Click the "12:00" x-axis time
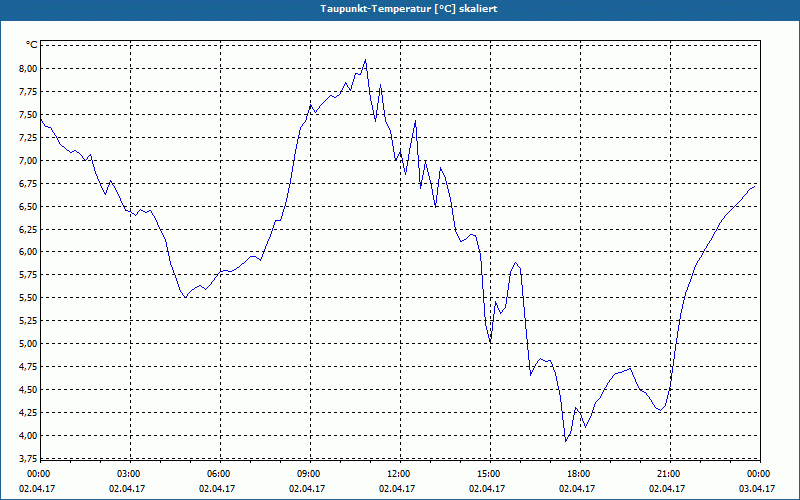800x500 pixels. [399, 474]
